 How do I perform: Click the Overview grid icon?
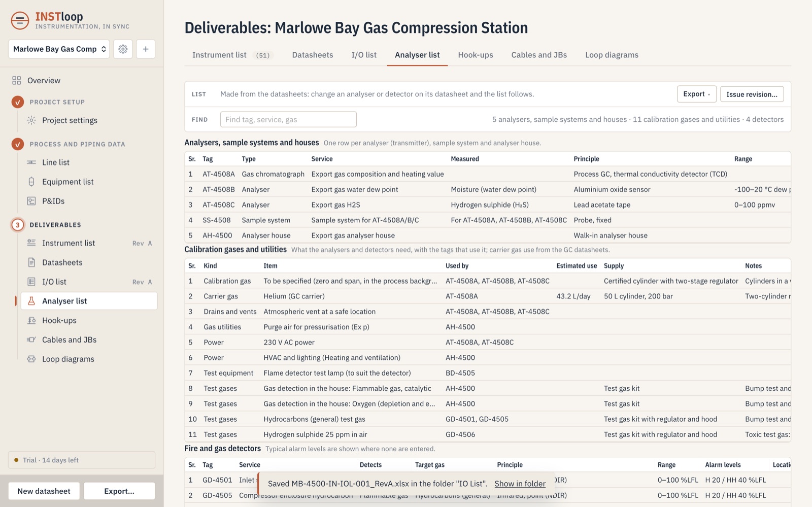pyautogui.click(x=17, y=80)
